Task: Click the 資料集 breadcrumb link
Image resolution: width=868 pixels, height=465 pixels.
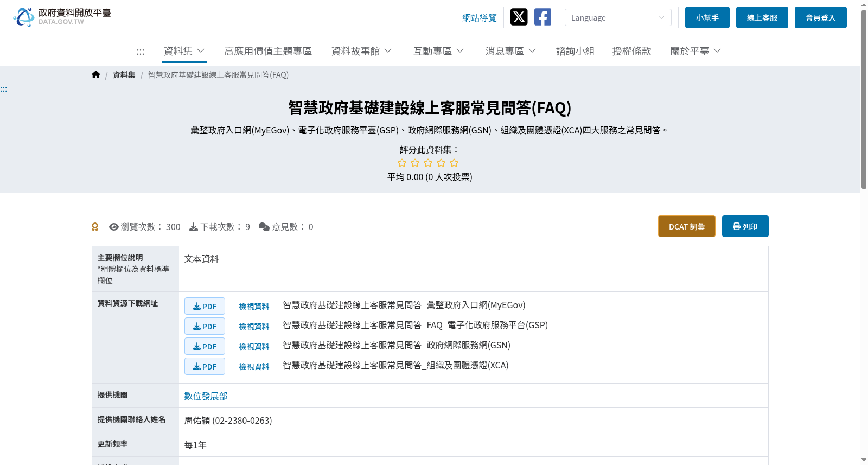Action: point(124,75)
